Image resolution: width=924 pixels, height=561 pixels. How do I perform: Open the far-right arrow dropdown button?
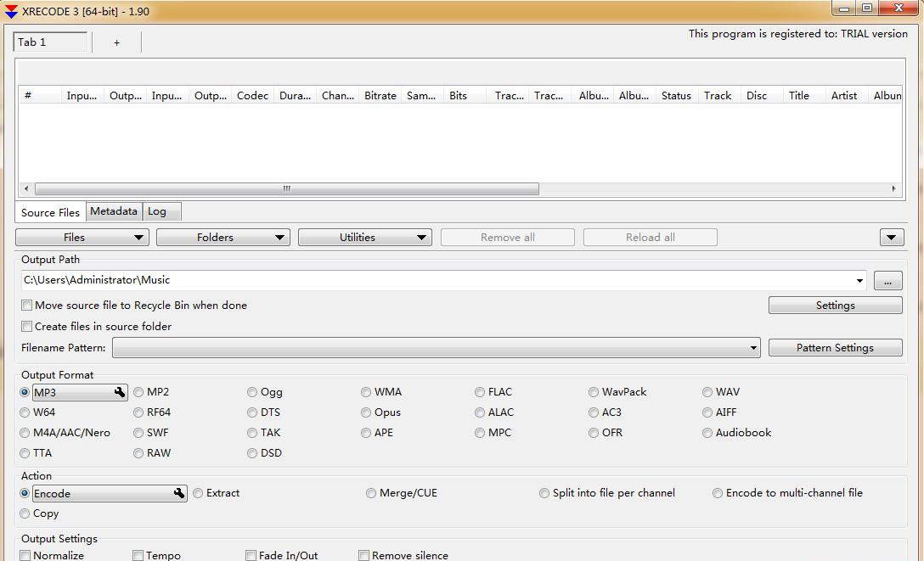tap(892, 238)
